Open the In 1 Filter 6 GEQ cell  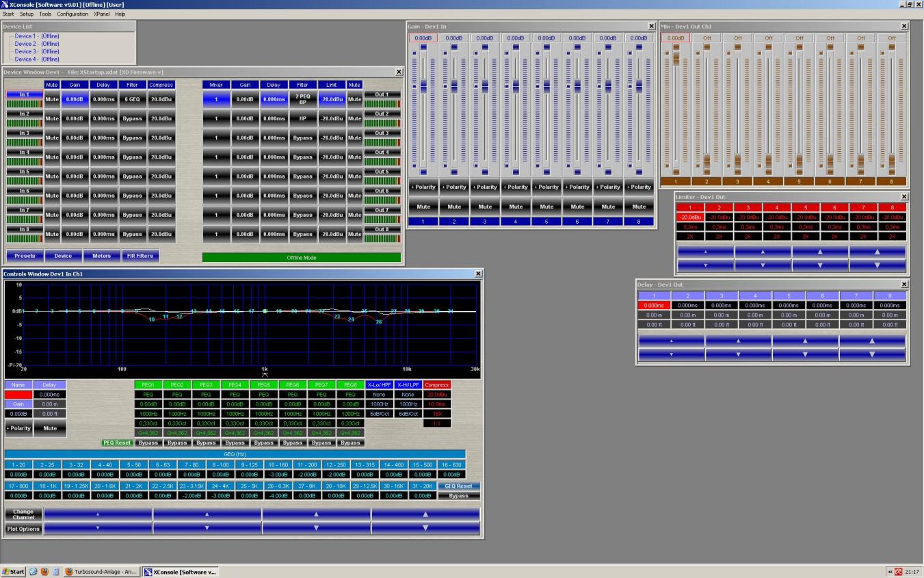click(132, 99)
